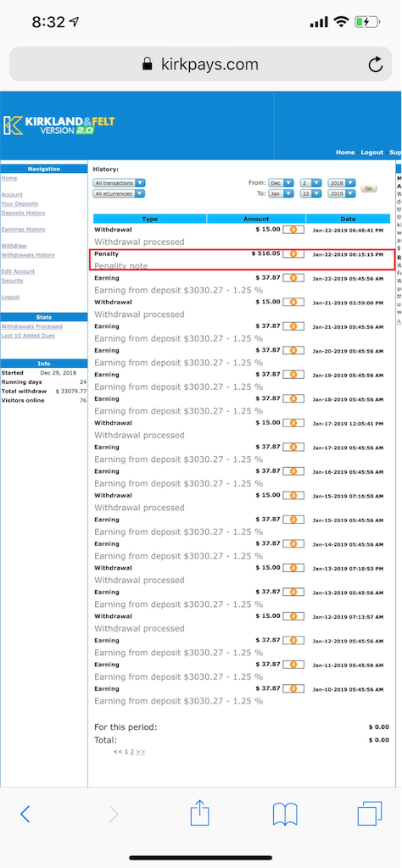Click Bitcoin icon on Jan-10 earning row
This screenshot has height=868, width=402.
[293, 688]
